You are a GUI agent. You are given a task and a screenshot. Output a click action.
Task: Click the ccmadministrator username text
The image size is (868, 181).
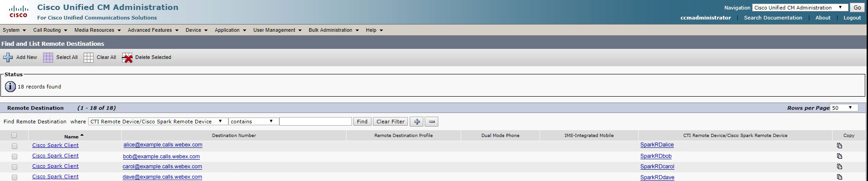pyautogui.click(x=705, y=18)
